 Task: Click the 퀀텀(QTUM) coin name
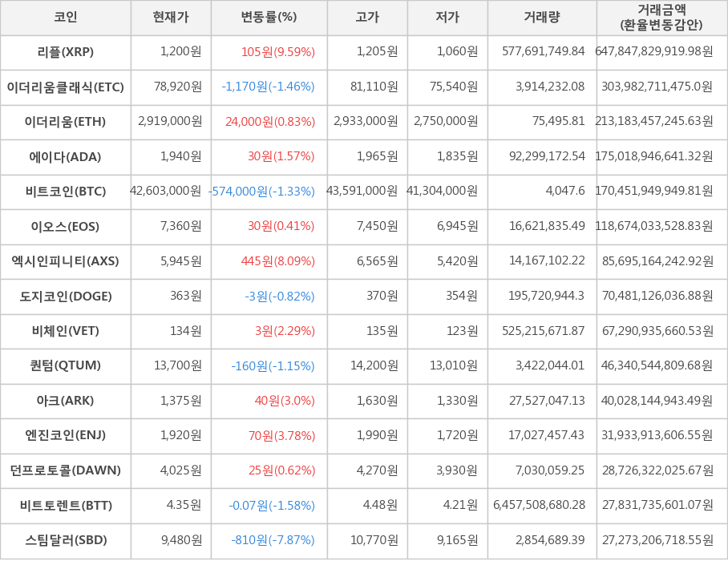65,366
